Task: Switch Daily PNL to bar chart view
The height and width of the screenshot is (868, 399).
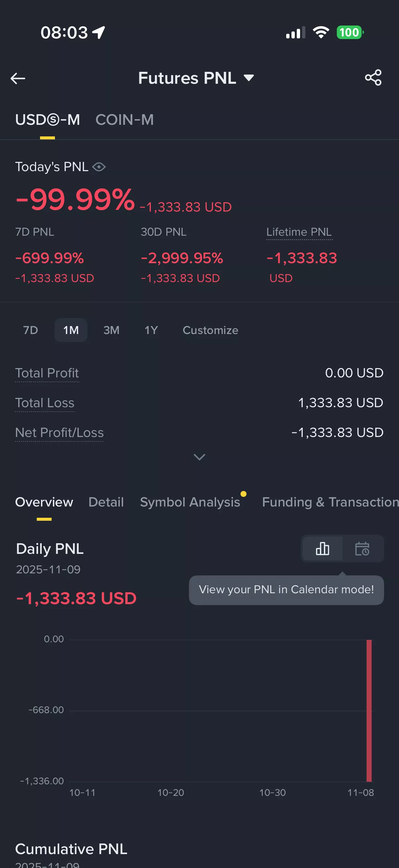Action: [323, 549]
